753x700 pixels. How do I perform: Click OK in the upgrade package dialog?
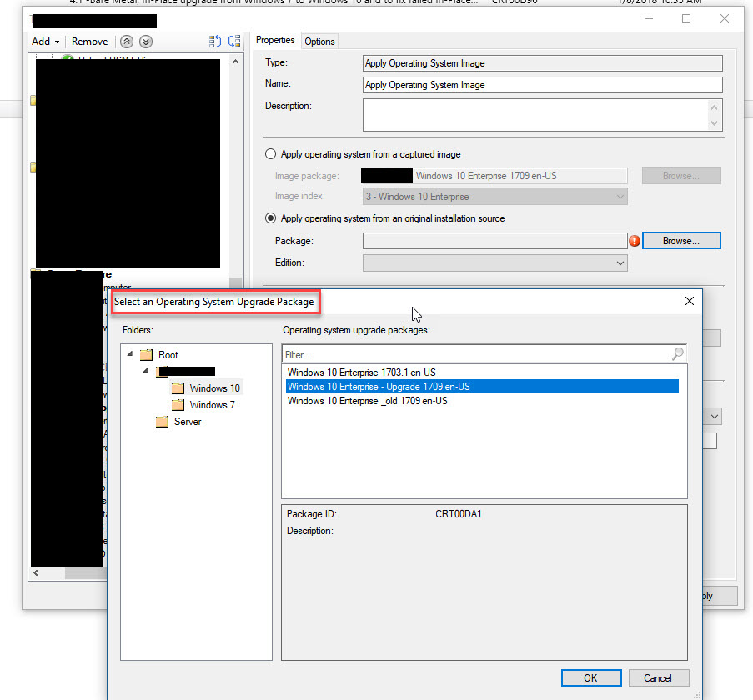(x=591, y=678)
